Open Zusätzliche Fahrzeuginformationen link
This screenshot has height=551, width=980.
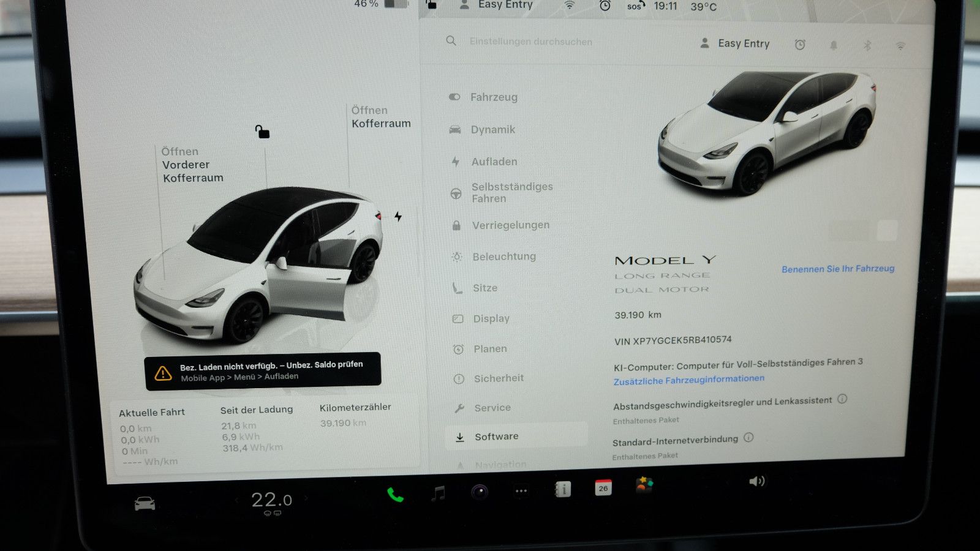[689, 380]
